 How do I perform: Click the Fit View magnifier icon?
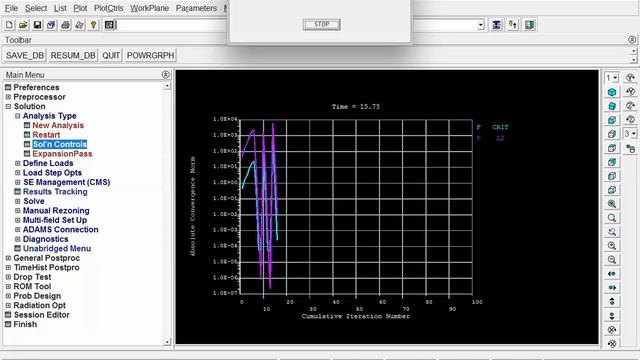click(x=611, y=204)
